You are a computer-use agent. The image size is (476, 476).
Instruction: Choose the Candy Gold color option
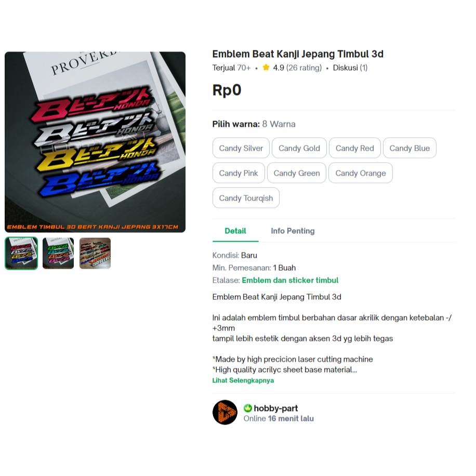299,148
